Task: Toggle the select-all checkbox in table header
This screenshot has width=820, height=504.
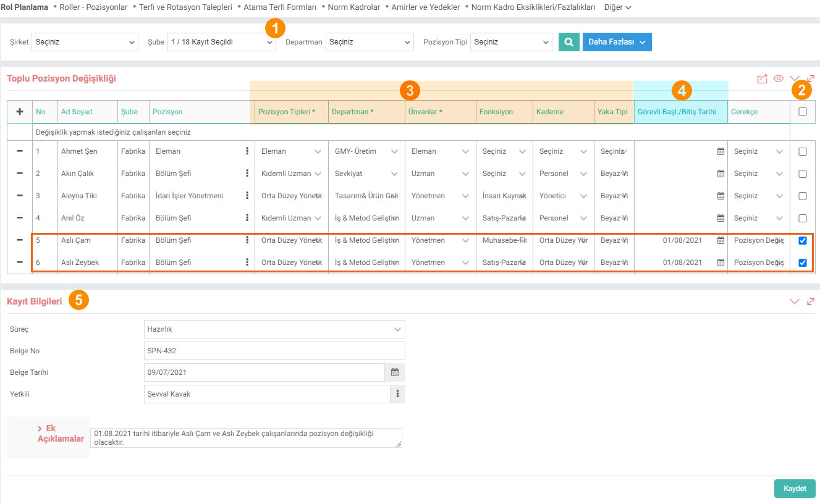Action: tap(803, 112)
